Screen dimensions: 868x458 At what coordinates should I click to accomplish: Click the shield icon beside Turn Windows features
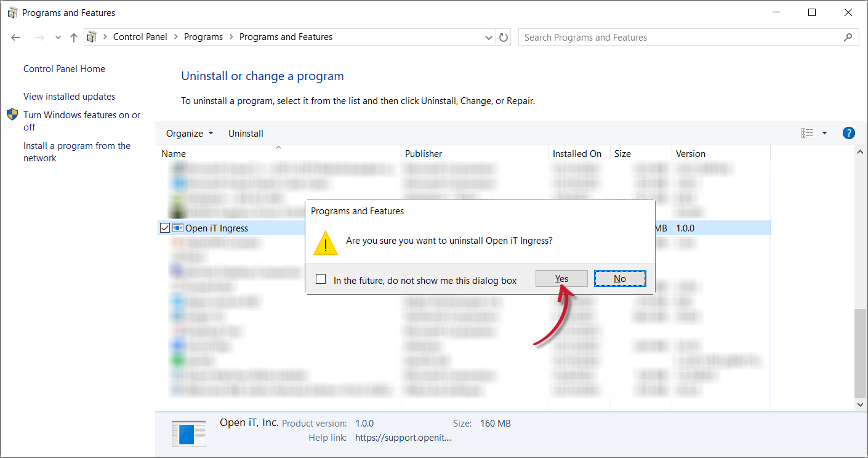pos(12,114)
